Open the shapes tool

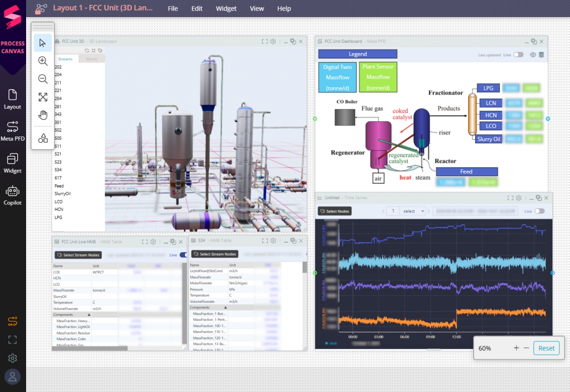[43, 138]
